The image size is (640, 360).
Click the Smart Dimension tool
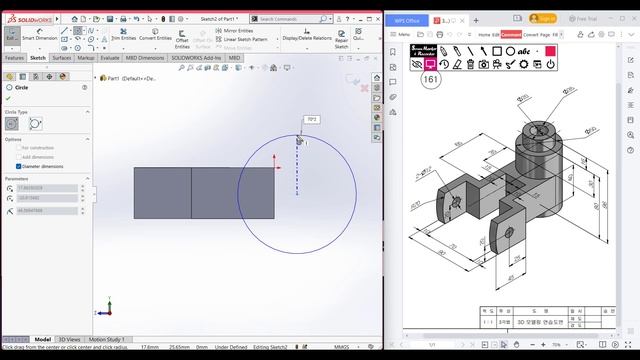pos(40,35)
